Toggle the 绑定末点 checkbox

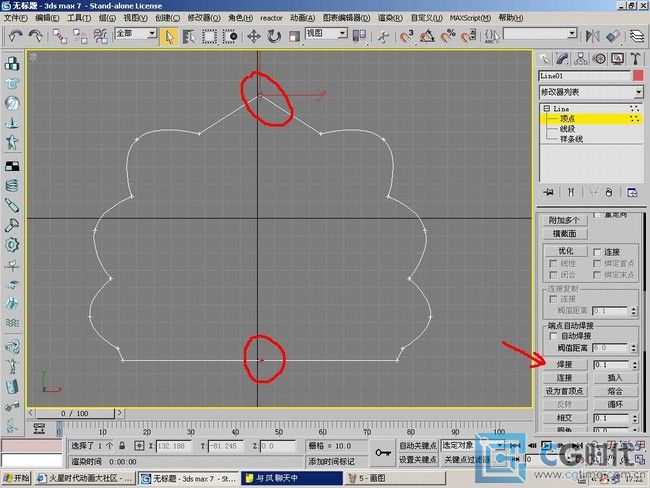(597, 274)
